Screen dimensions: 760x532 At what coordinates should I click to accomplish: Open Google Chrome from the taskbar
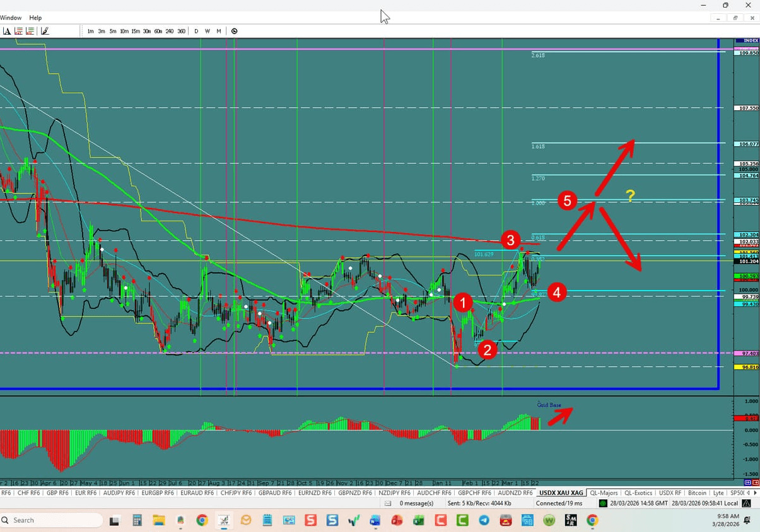[x=201, y=520]
